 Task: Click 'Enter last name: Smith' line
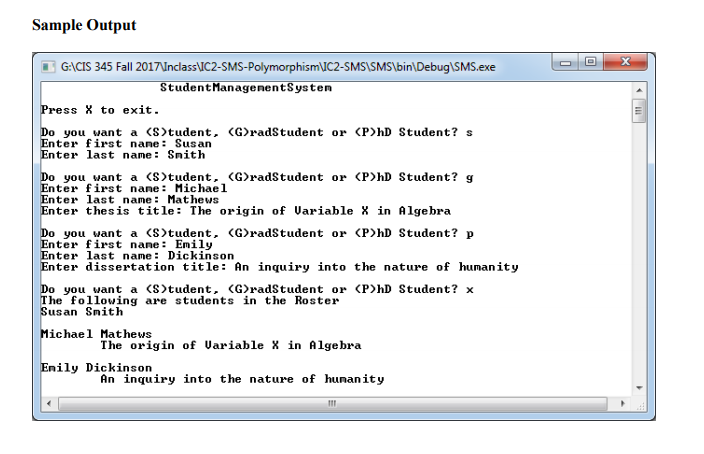(123, 155)
